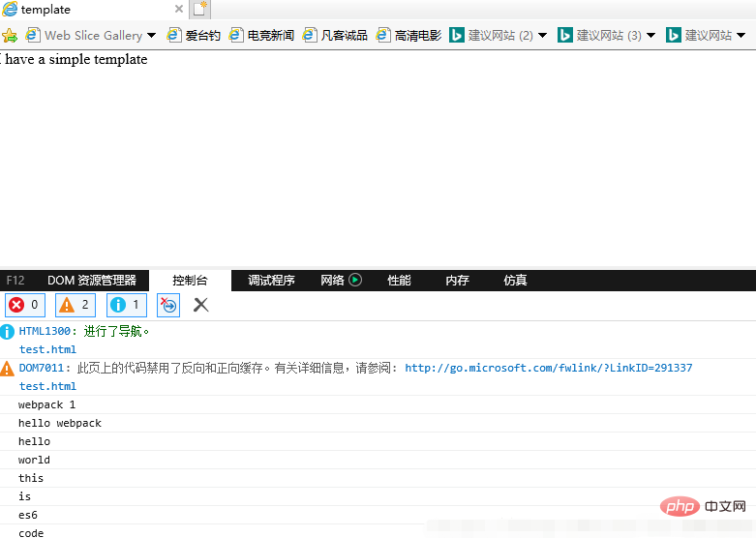
Task: Click the Bing icon for 建议网站 (2)
Action: (x=457, y=35)
